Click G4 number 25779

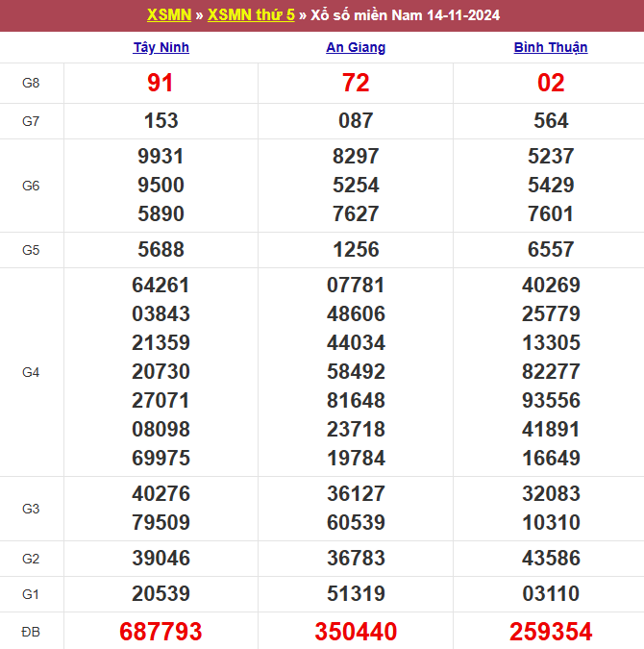tap(551, 313)
